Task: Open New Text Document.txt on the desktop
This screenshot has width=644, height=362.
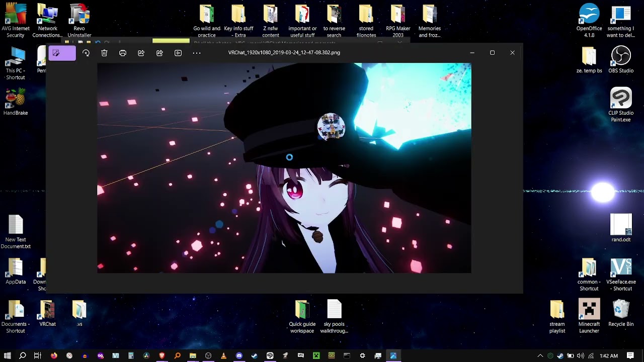Action: 16,232
